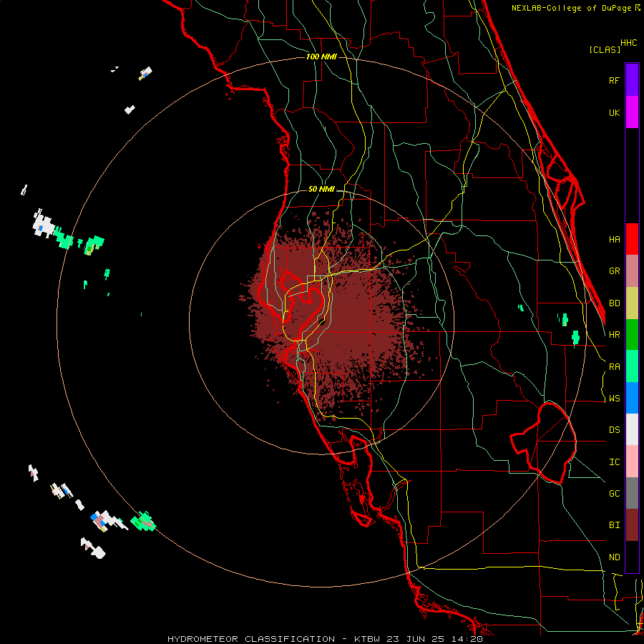Click the RF purple legend swatch
Viewport: 644px width, 644px height.
(632, 80)
